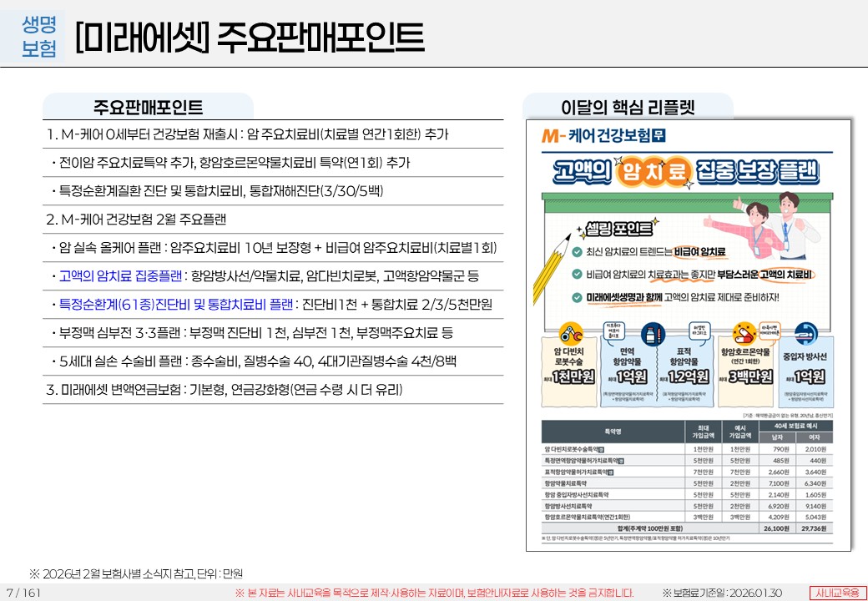
Task: Click the 사내교육용 red badge
Action: point(837,592)
